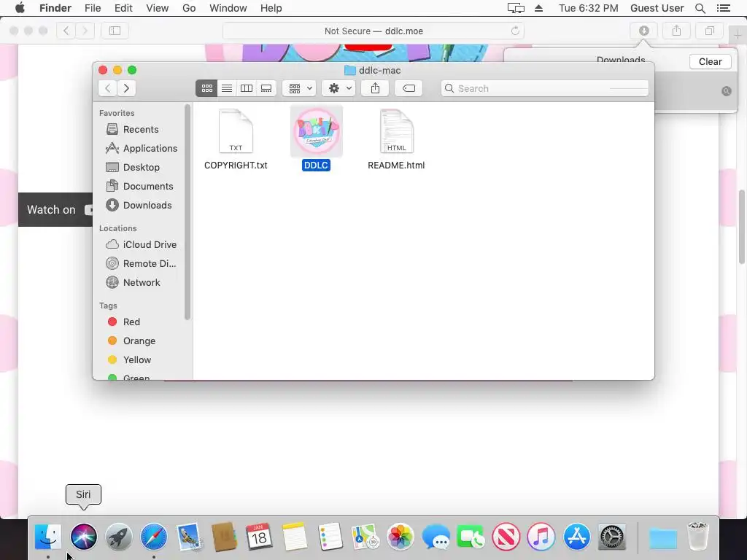The width and height of the screenshot is (747, 560).
Task: Click Safari's show downloads button
Action: (x=643, y=31)
